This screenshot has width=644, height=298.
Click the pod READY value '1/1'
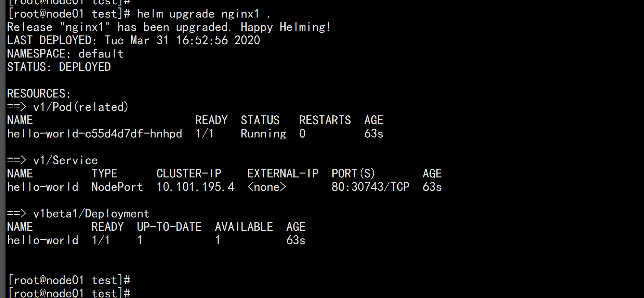(204, 134)
